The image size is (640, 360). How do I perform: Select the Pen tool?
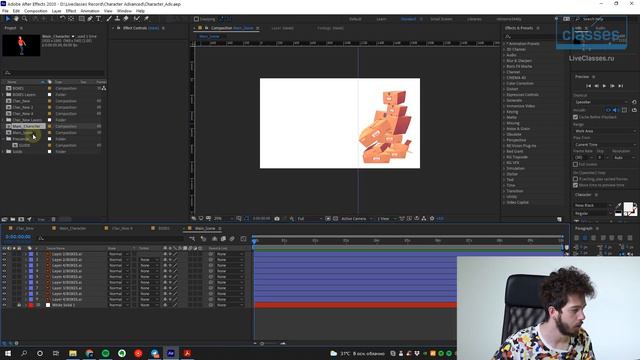click(x=90, y=19)
